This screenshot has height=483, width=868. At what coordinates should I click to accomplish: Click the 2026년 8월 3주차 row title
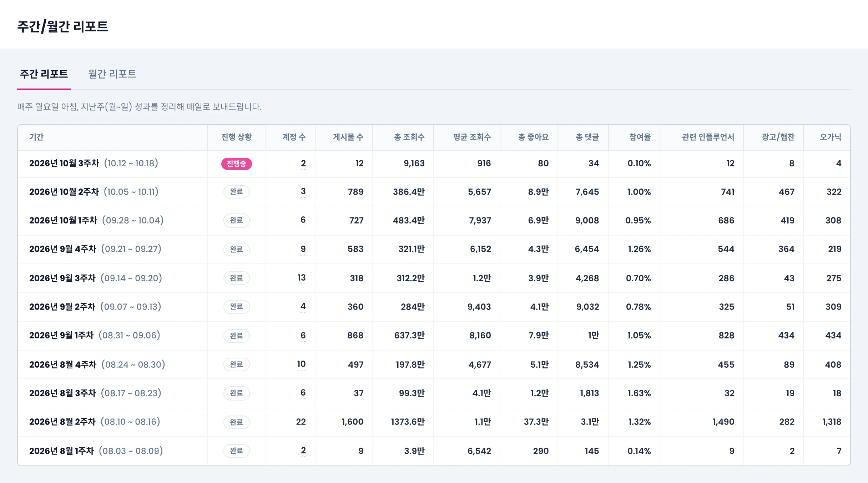[62, 393]
